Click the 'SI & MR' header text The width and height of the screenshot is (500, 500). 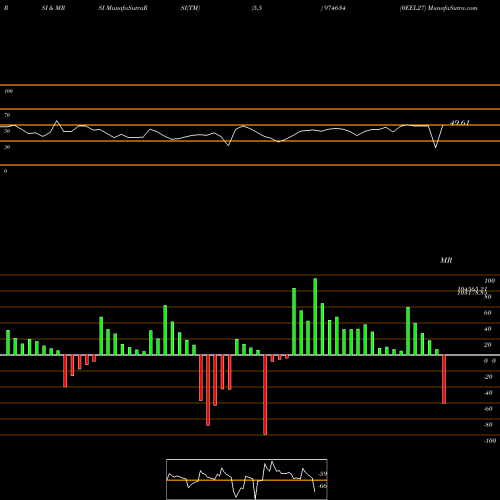click(x=53, y=8)
